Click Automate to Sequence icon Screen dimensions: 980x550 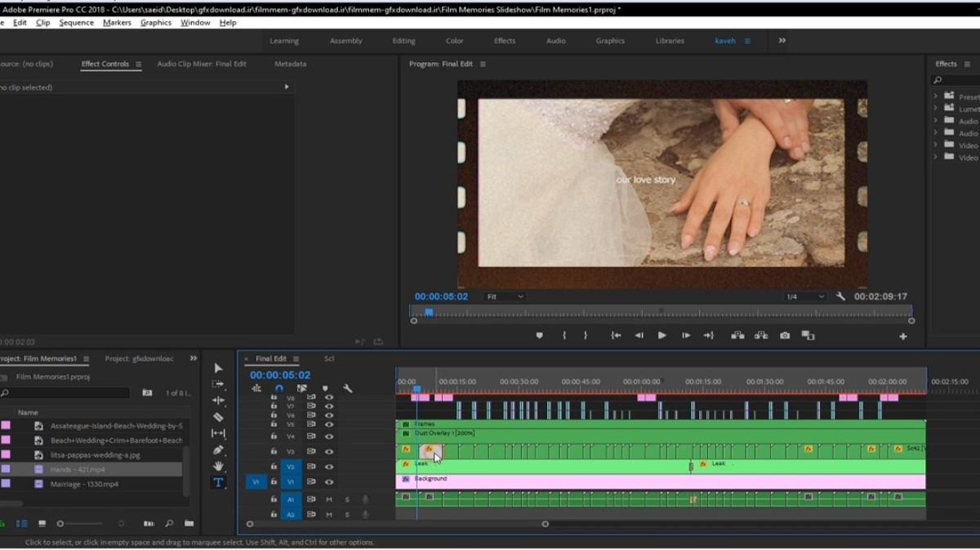[x=149, y=523]
